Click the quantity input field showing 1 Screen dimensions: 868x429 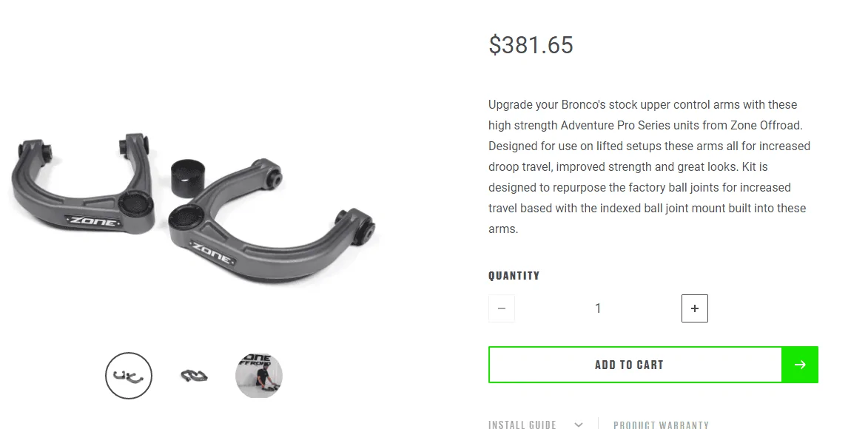click(x=598, y=308)
